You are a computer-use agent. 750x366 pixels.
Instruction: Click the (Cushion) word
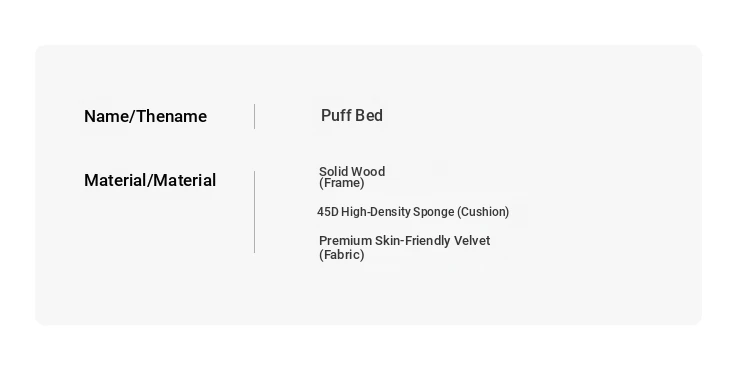click(x=483, y=212)
